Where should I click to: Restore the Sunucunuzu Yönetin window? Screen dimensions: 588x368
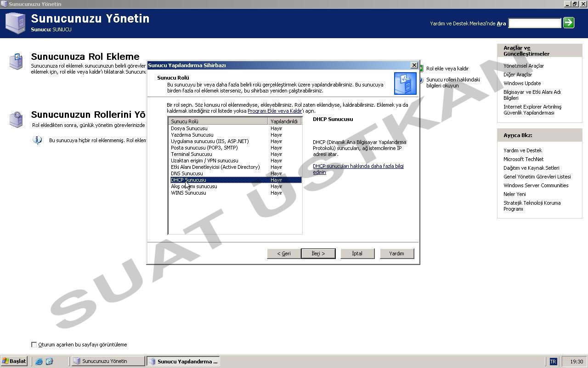coord(575,4)
